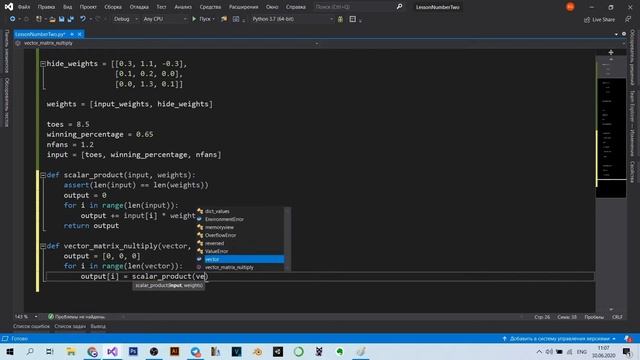Screen dimensions: 640x360
Task: Click the Проблемы не найдены status indicator
Action: [x=76, y=317]
